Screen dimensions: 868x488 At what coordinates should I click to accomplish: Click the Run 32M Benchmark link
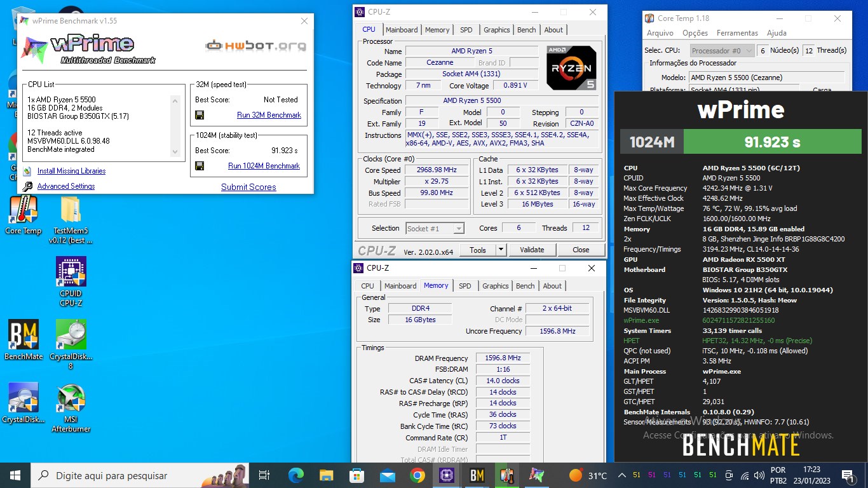(269, 115)
